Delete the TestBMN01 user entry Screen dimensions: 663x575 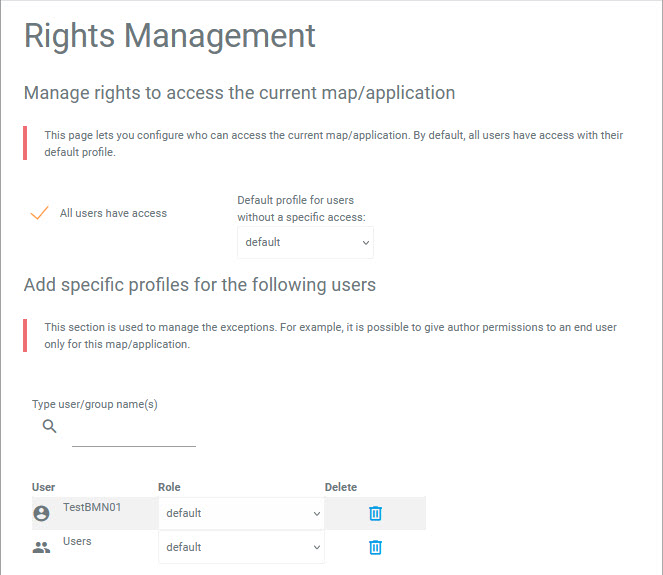tap(375, 513)
